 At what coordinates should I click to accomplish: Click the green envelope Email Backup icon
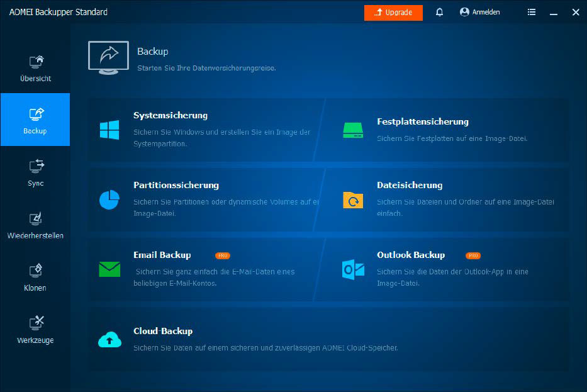pyautogui.click(x=109, y=269)
